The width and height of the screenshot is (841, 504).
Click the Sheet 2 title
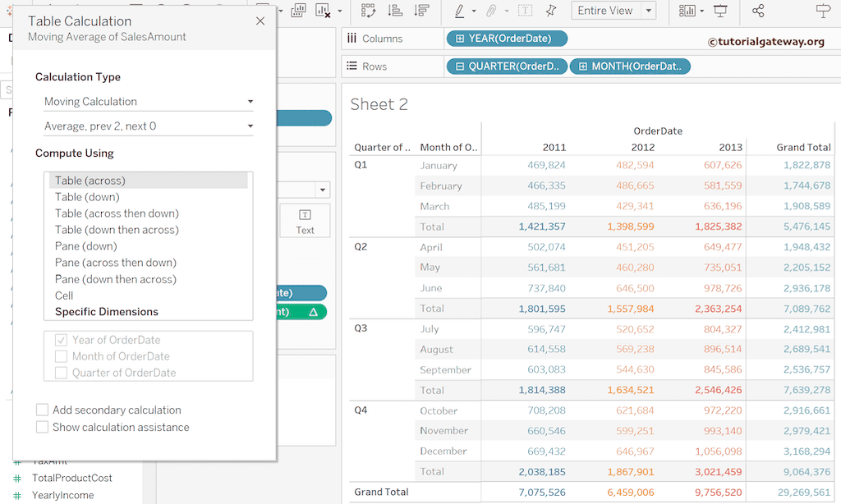coord(379,104)
